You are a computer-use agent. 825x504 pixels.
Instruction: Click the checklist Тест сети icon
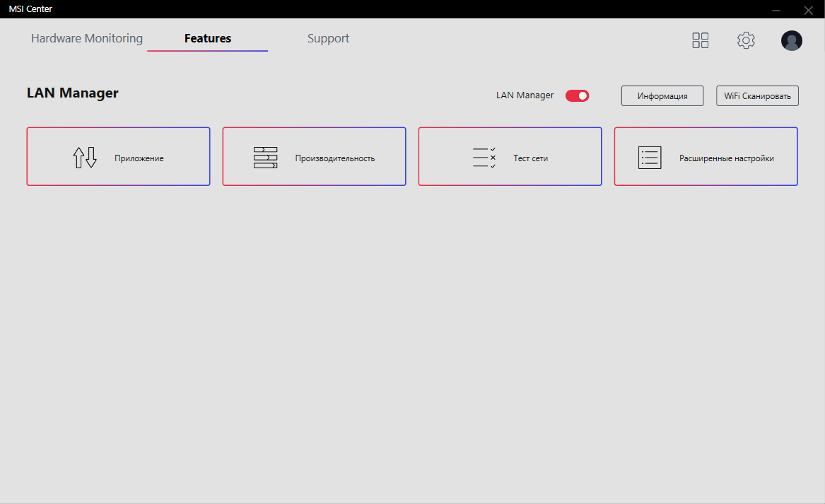(x=484, y=158)
